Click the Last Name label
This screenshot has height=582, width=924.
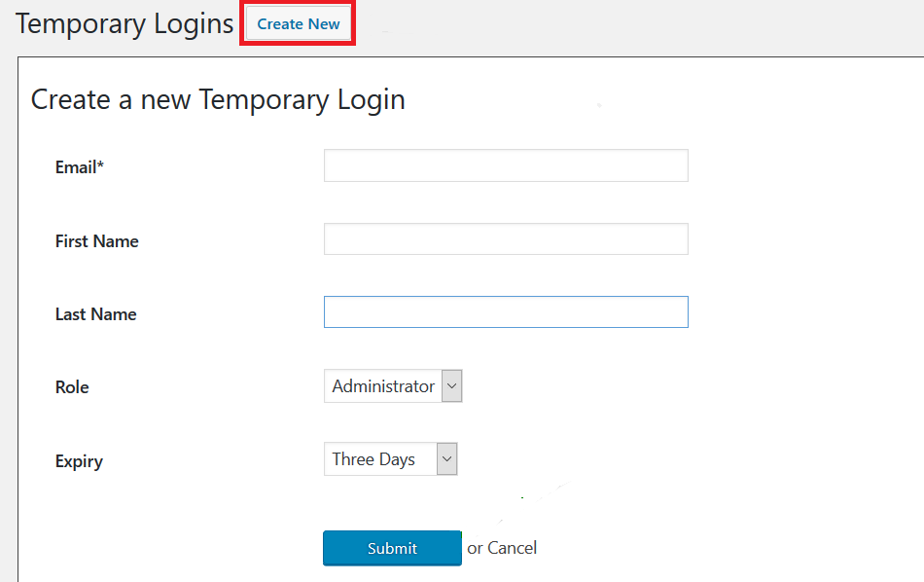point(95,314)
